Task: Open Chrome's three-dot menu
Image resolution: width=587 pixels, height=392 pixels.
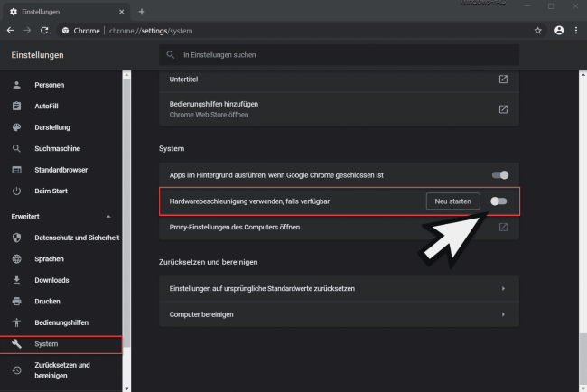Action: [x=576, y=31]
